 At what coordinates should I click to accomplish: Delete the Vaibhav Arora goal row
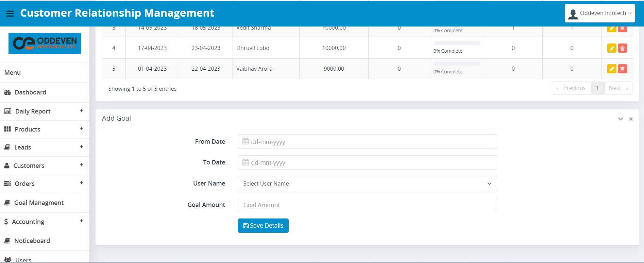pyautogui.click(x=622, y=69)
